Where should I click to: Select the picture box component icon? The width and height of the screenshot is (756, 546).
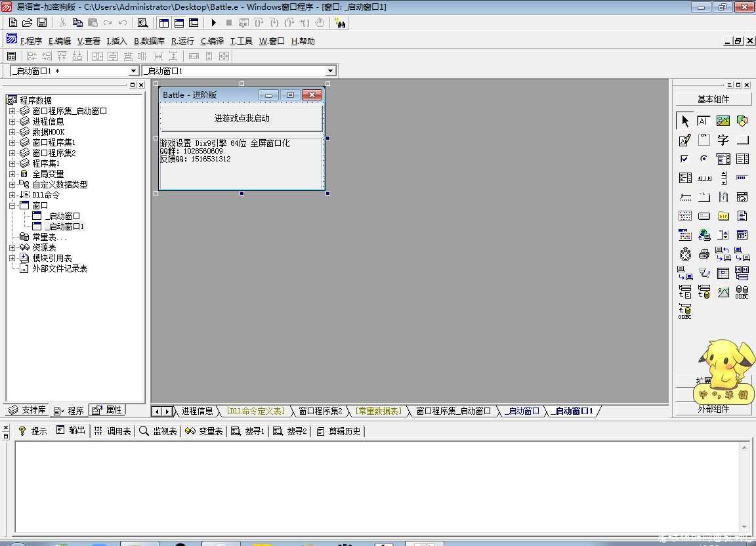pyautogui.click(x=723, y=121)
